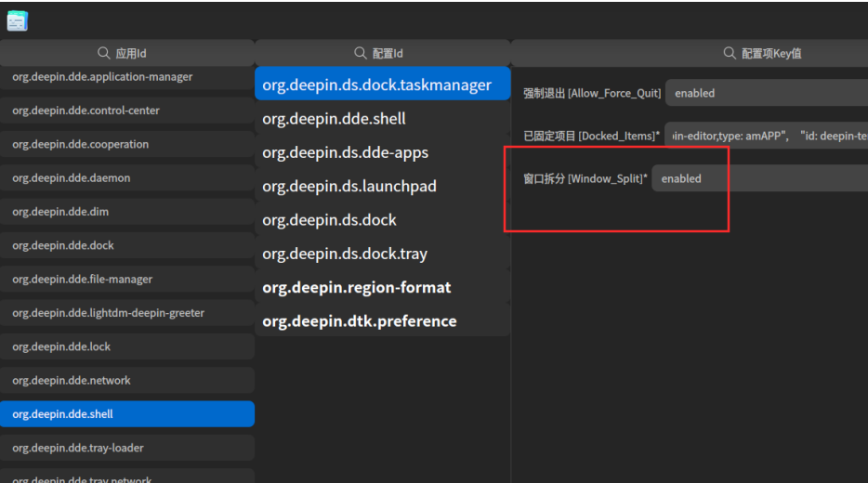This screenshot has width=868, height=483.
Task: Click the Allow_Force_Quit value field
Action: (x=767, y=93)
